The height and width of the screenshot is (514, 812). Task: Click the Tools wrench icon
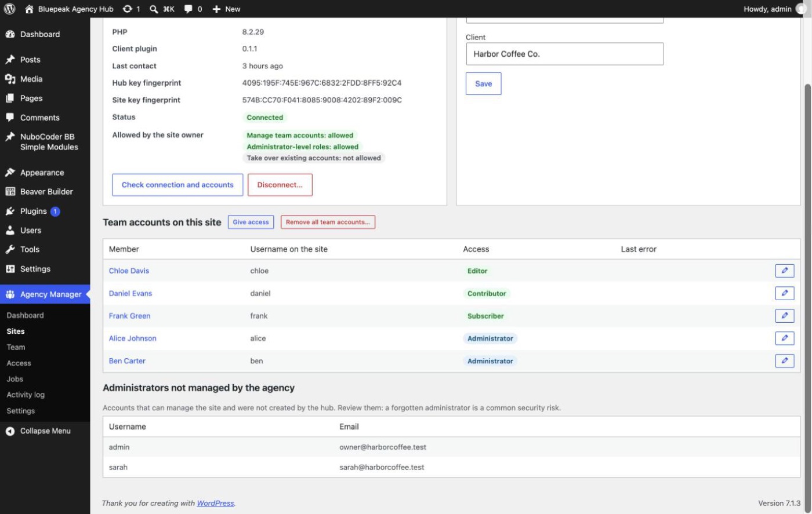click(10, 249)
